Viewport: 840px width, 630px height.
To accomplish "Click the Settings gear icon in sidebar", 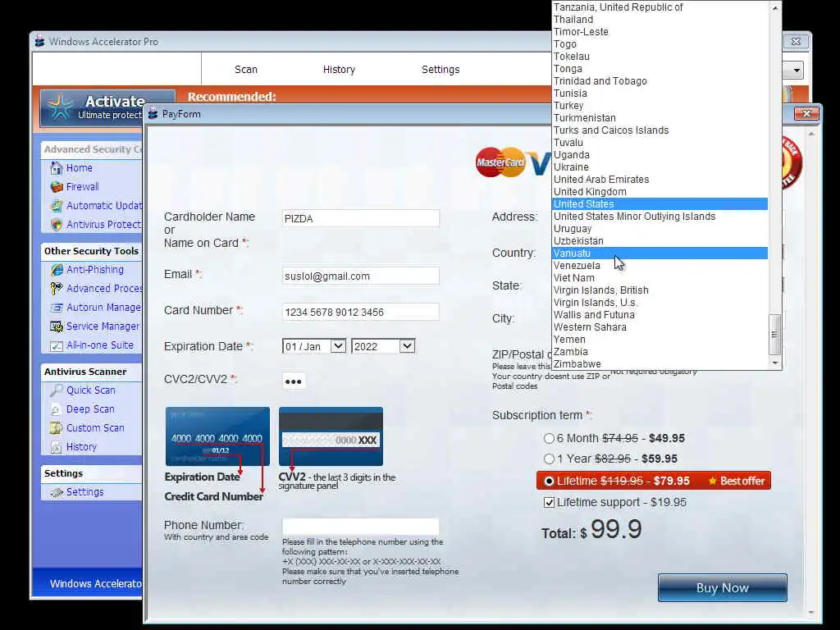I will point(57,492).
